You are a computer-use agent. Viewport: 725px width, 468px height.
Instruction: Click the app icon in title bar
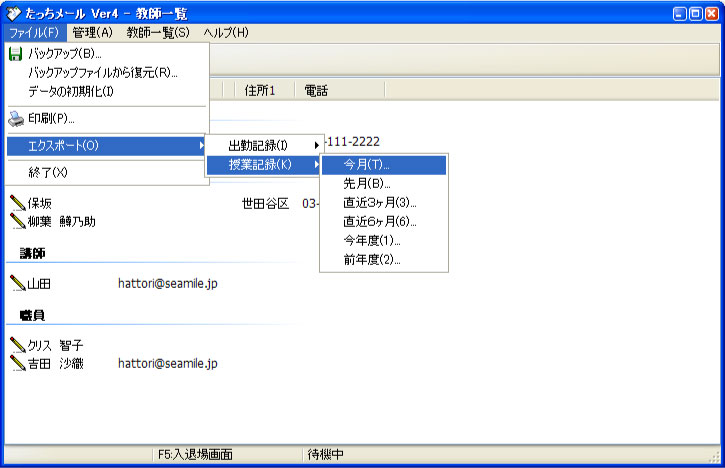pos(13,13)
